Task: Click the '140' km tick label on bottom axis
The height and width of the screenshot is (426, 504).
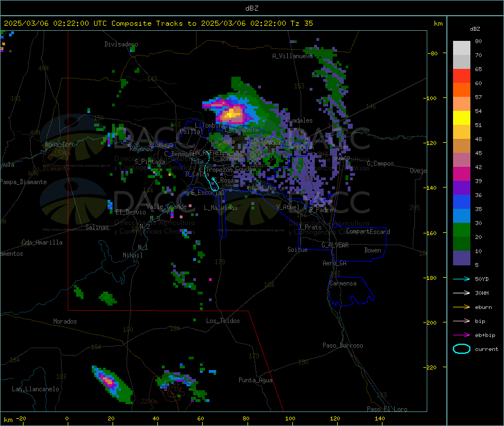Action: tap(380, 418)
